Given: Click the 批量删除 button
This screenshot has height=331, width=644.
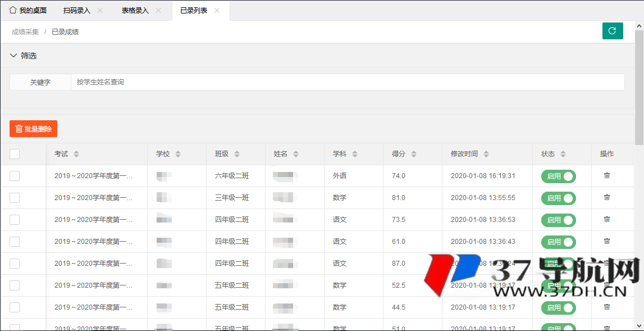Looking at the screenshot, I should click(x=33, y=129).
